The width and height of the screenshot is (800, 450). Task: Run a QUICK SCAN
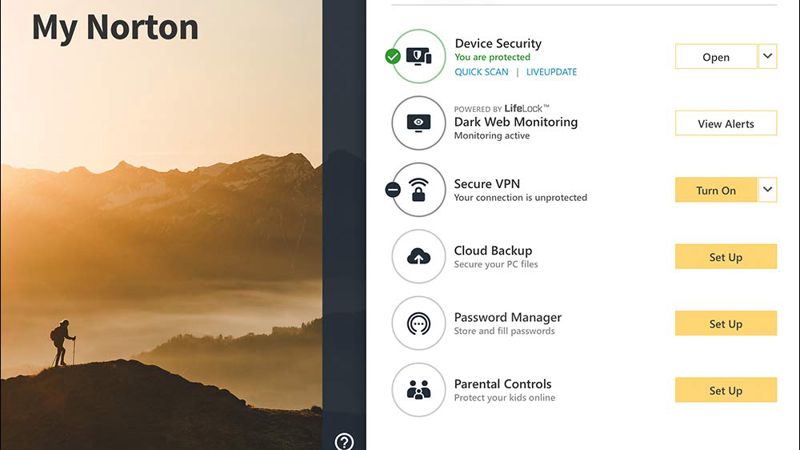coord(481,72)
